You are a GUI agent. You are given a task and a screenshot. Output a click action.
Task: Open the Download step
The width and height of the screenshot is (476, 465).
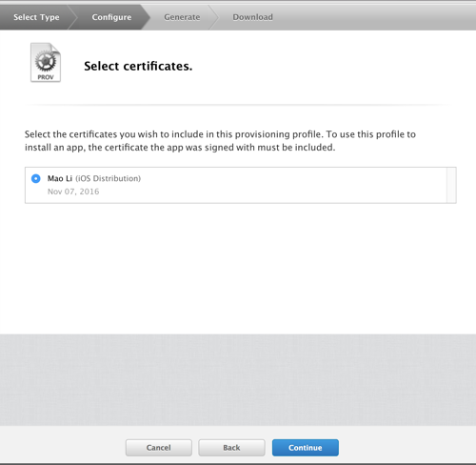coord(252,17)
